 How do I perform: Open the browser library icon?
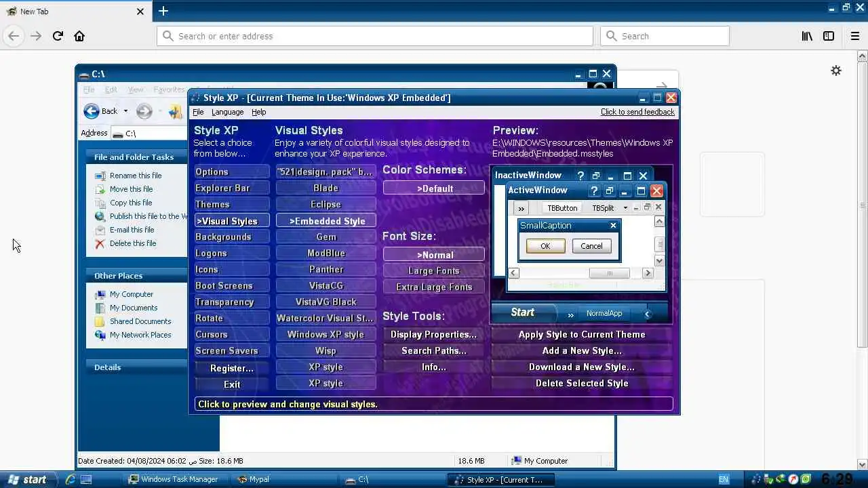807,36
